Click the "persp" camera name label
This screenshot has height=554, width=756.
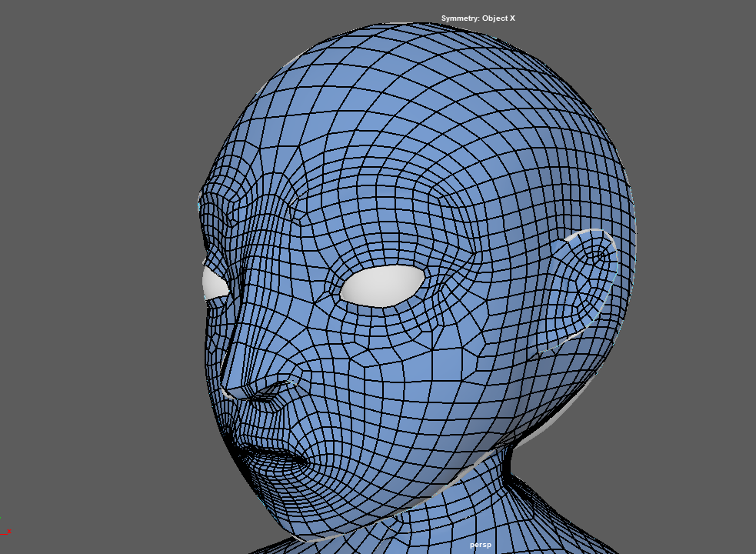click(481, 545)
